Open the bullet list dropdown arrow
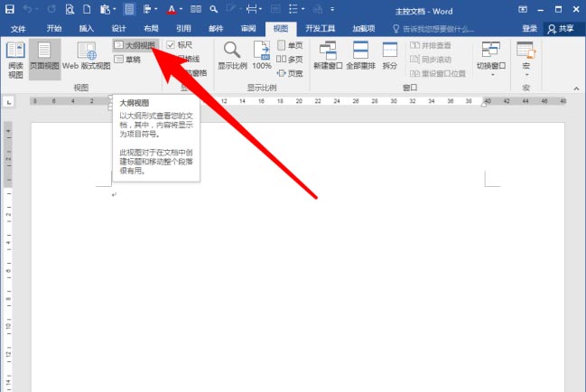The image size is (586, 392). click(x=302, y=9)
